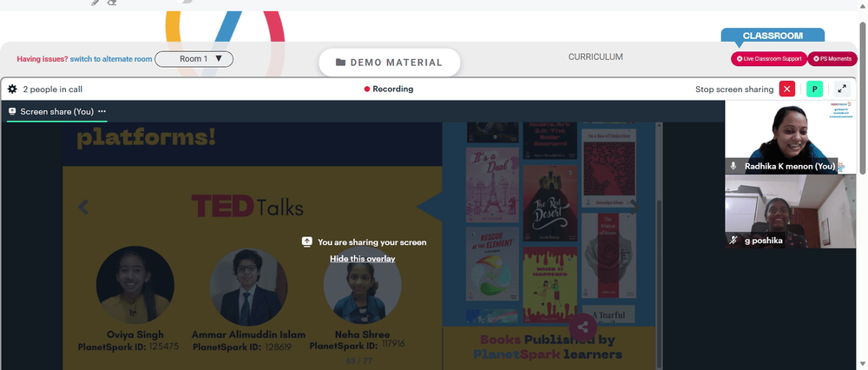Open call settings gear icon
Viewport: 868px width, 370px height.
pyautogui.click(x=12, y=89)
